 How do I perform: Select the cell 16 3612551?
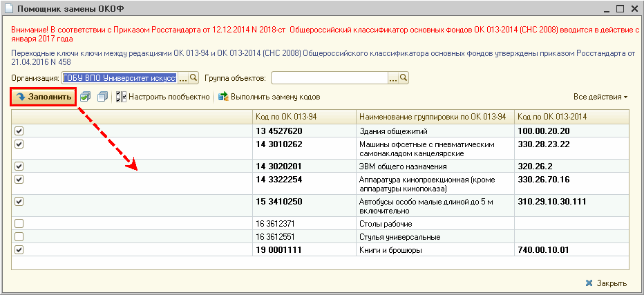[304, 237]
